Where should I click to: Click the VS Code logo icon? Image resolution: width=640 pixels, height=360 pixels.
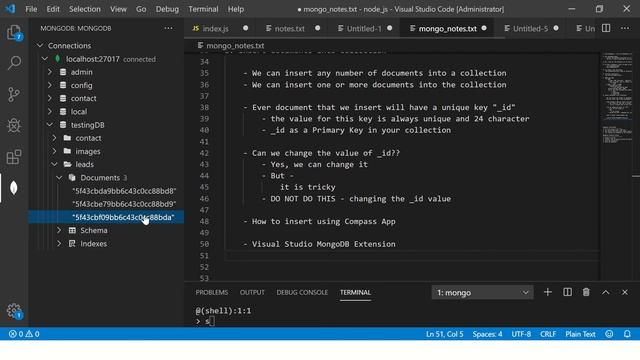(x=10, y=9)
